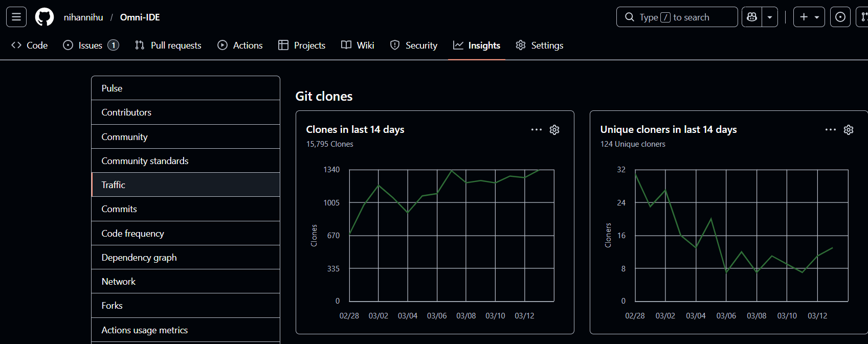The width and height of the screenshot is (868, 344).
Task: Click the Wiki tab book icon
Action: tap(346, 45)
